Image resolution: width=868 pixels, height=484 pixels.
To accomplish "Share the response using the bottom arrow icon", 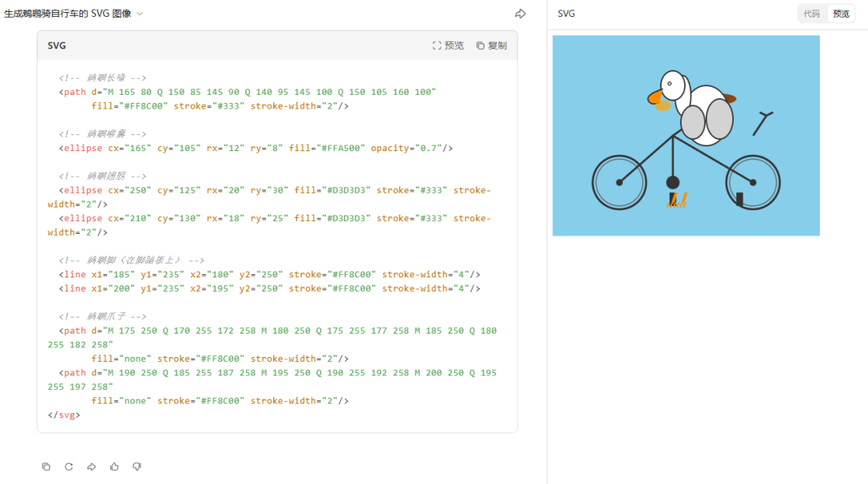I will tap(92, 467).
